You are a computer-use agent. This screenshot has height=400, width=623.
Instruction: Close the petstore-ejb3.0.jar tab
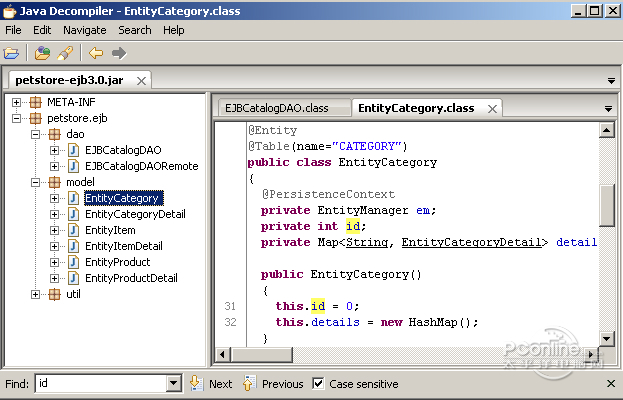click(x=141, y=81)
